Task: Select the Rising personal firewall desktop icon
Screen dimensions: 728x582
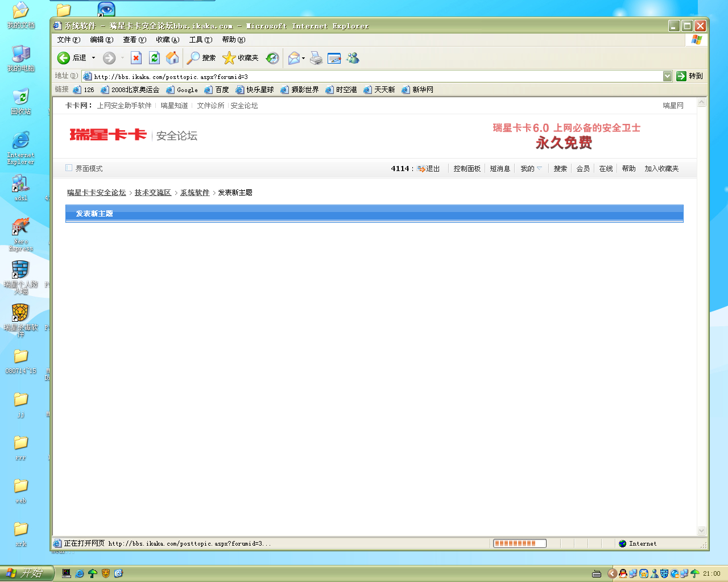Action: [21, 277]
